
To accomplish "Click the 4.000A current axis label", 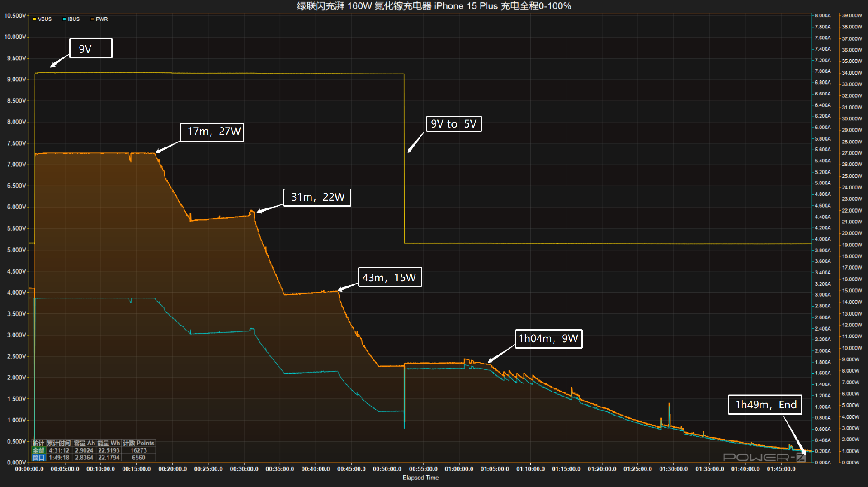I will (x=822, y=239).
